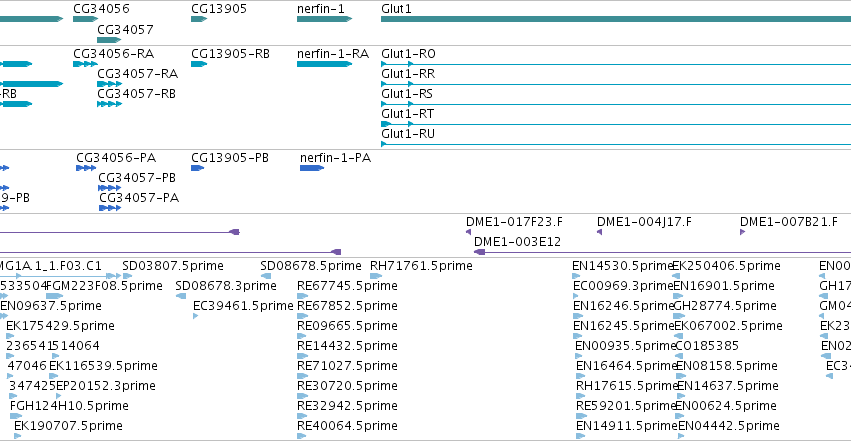
Task: Click the RE67852.5prime EST label
Action: pyautogui.click(x=347, y=306)
